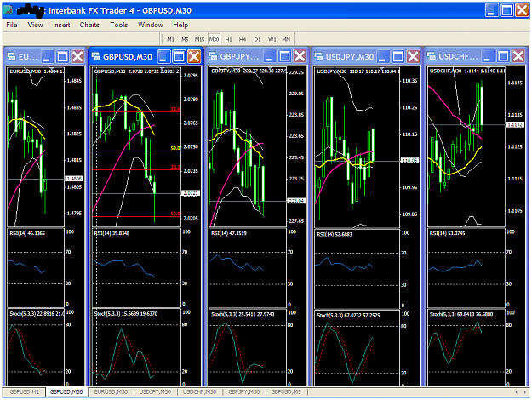Switch to the EURUSD,M30 tab
Image resolution: width=532 pixels, height=400 pixels.
pyautogui.click(x=111, y=391)
